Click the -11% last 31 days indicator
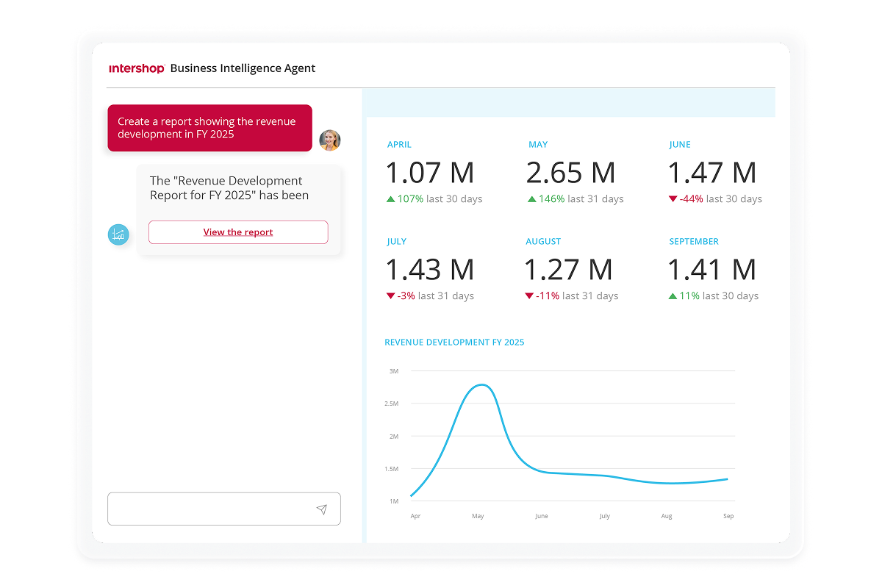The height and width of the screenshot is (588, 882). (572, 296)
